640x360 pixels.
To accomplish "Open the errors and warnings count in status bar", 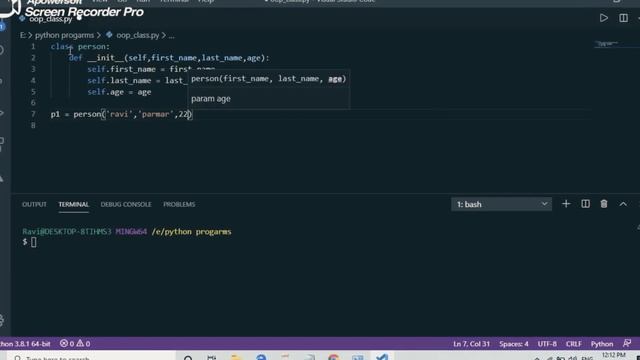I will (x=75, y=344).
